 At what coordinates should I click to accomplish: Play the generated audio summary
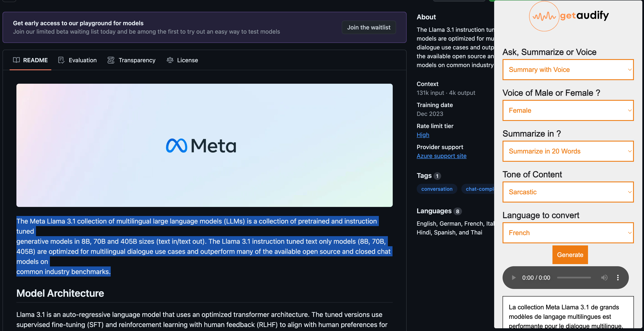click(x=514, y=278)
